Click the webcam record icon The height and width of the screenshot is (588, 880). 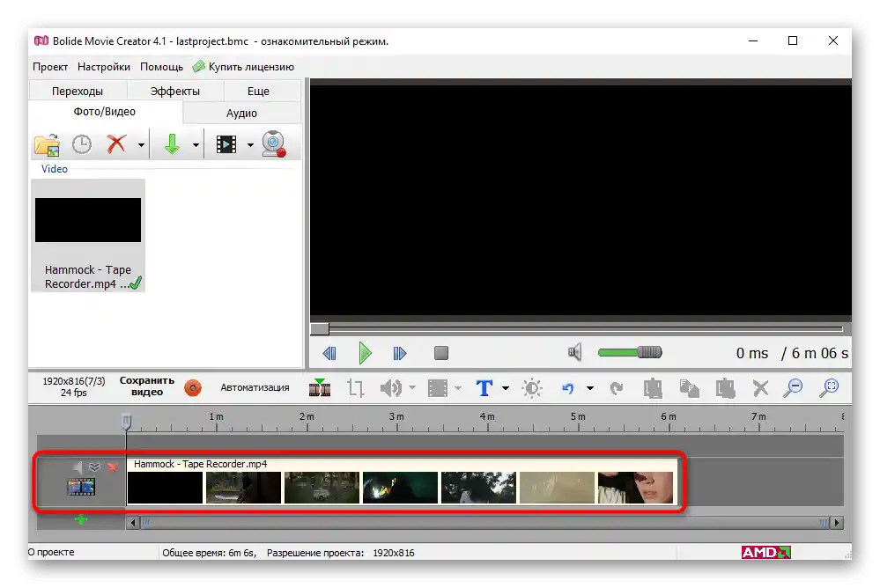point(274,144)
